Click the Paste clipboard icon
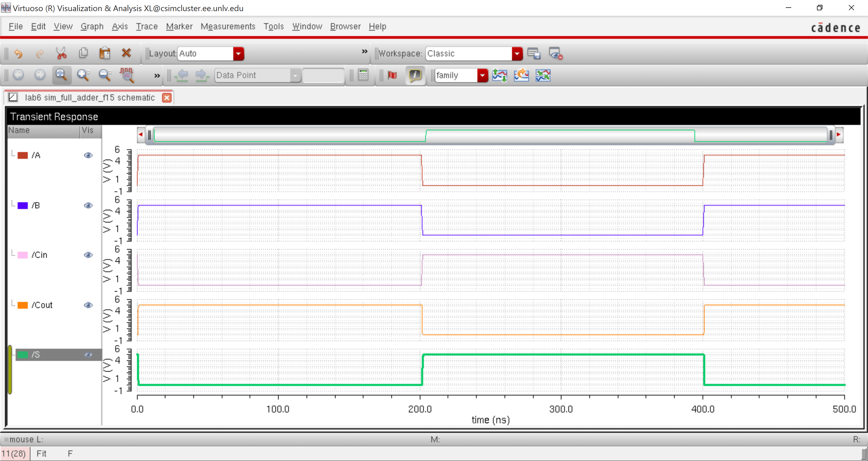 click(105, 53)
